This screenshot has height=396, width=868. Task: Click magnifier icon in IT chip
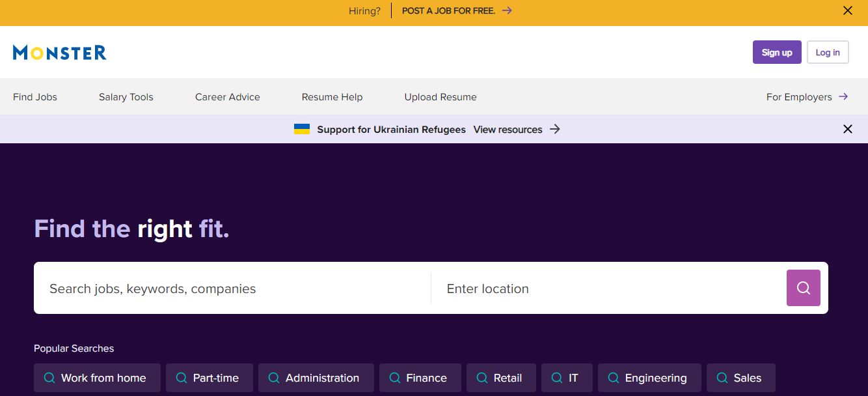[556, 378]
